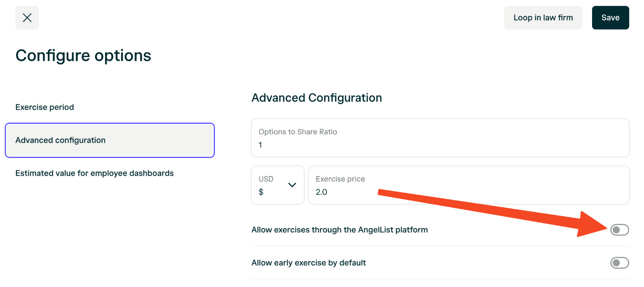The image size is (644, 287).
Task: Click the ratio value 1
Action: (260, 145)
